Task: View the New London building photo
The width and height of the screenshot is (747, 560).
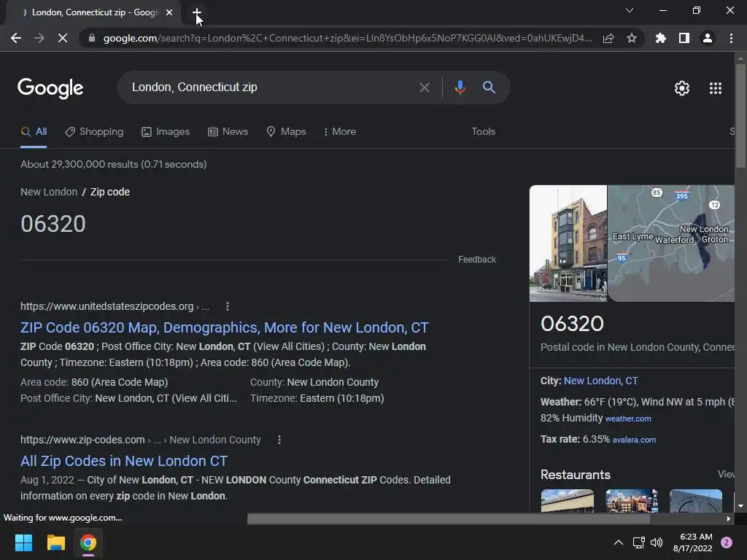Action: click(x=568, y=244)
